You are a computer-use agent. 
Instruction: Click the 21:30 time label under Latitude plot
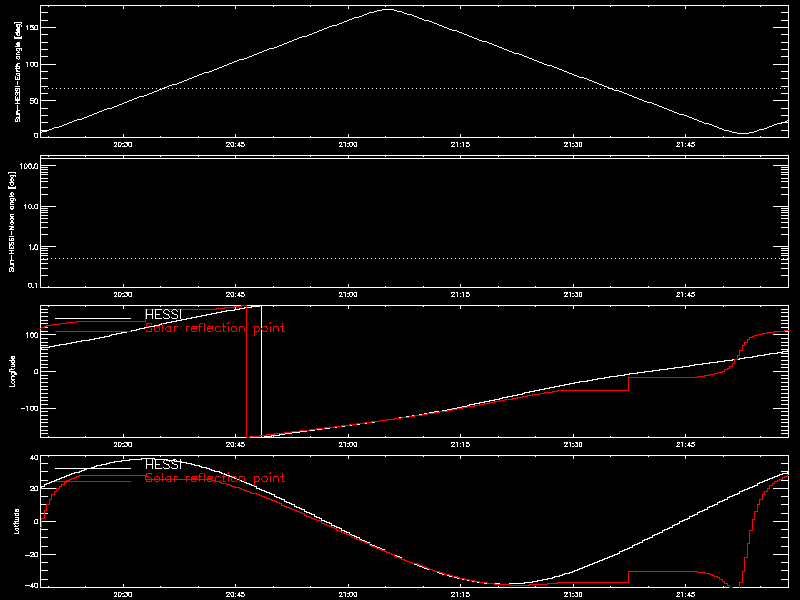click(573, 595)
